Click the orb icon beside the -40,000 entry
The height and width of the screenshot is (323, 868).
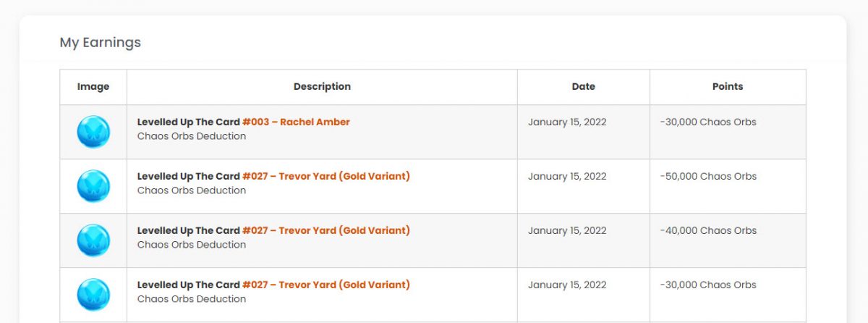(93, 240)
